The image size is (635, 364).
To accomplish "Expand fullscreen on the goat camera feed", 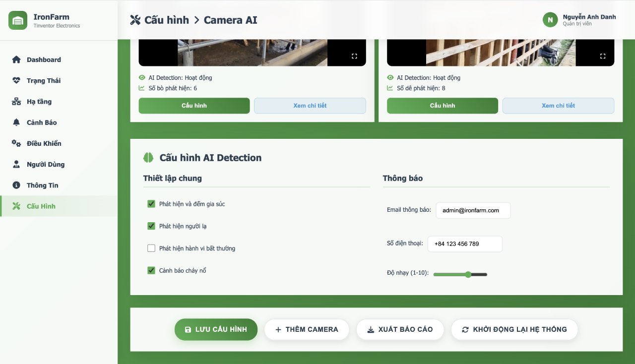I will [602, 56].
